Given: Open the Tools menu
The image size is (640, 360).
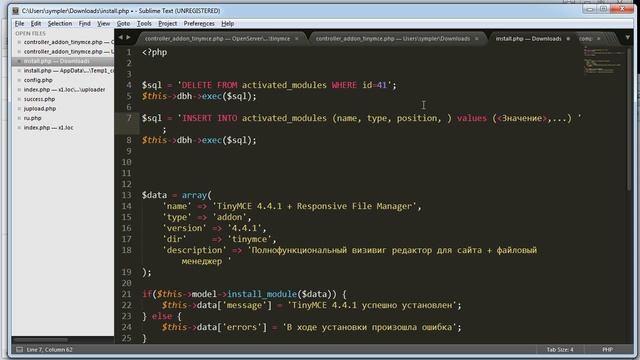Looking at the screenshot, I should coord(144,24).
